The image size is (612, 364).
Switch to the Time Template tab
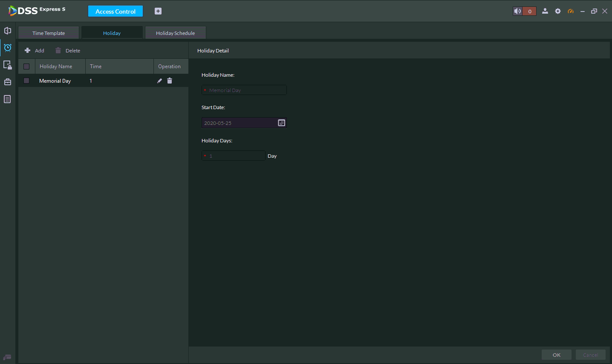(x=49, y=33)
